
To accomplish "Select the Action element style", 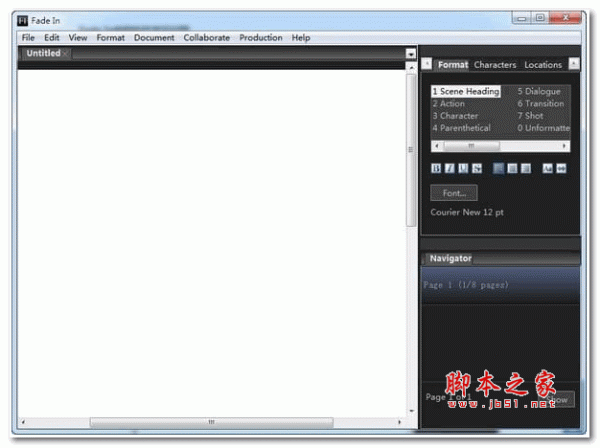I will pyautogui.click(x=448, y=104).
